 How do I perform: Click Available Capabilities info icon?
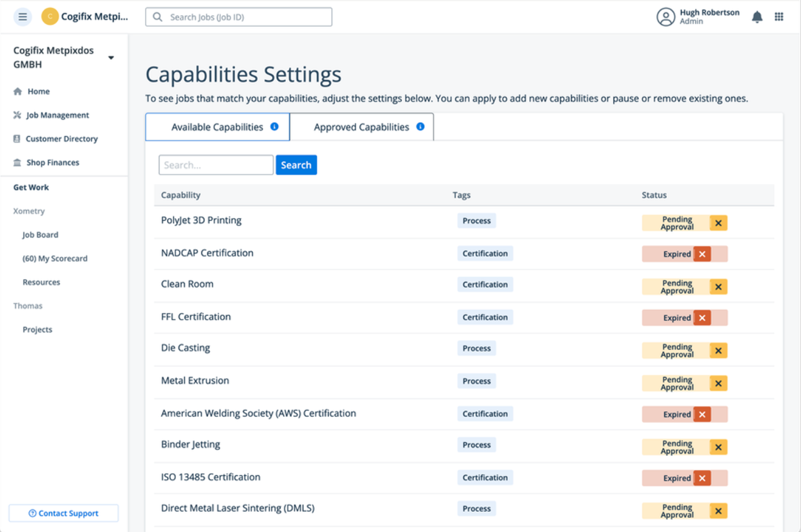274,126
